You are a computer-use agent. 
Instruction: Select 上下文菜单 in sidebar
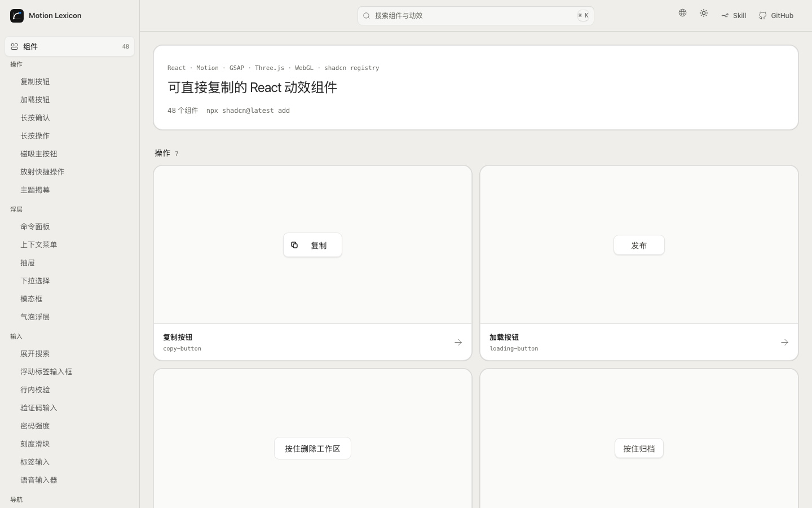coord(39,245)
